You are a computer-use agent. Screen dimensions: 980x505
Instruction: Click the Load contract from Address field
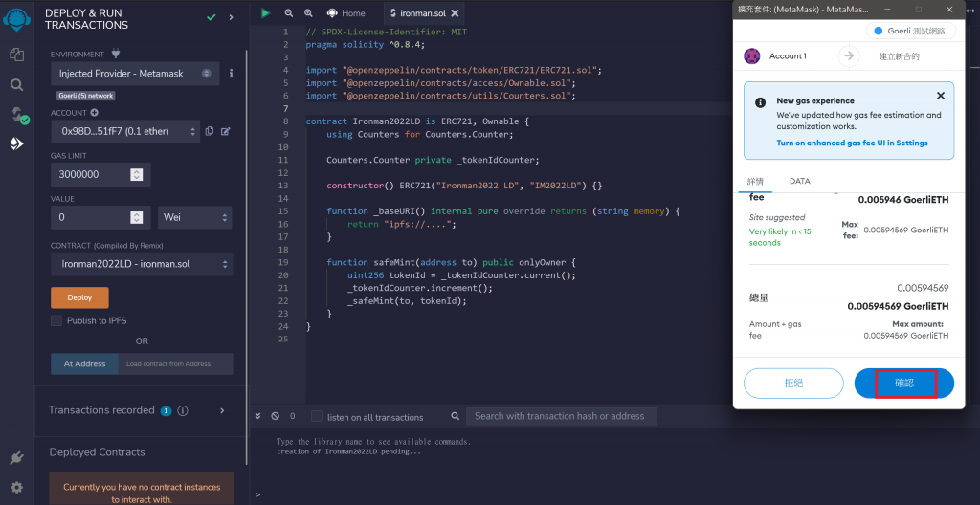coord(176,363)
